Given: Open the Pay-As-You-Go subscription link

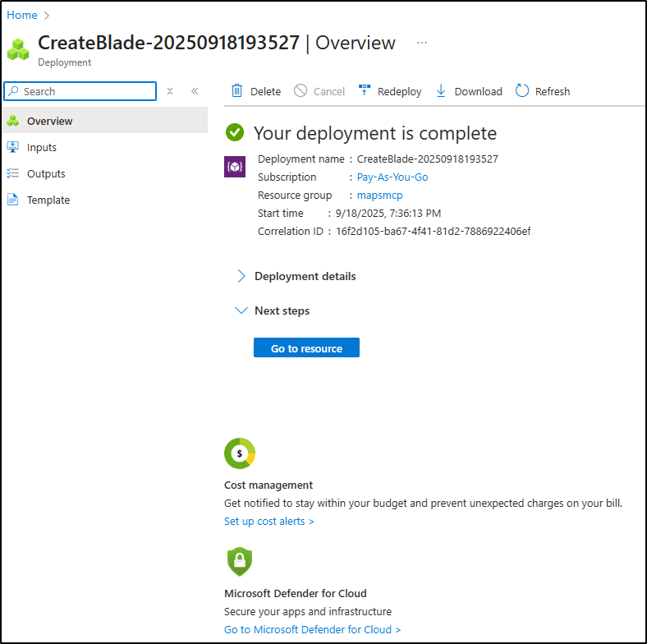Looking at the screenshot, I should [392, 177].
